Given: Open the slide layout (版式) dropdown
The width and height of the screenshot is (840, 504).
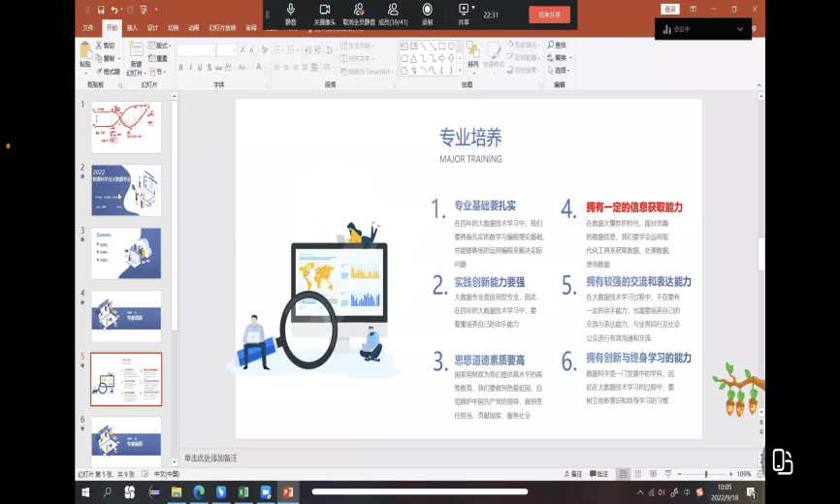Looking at the screenshot, I should click(161, 46).
